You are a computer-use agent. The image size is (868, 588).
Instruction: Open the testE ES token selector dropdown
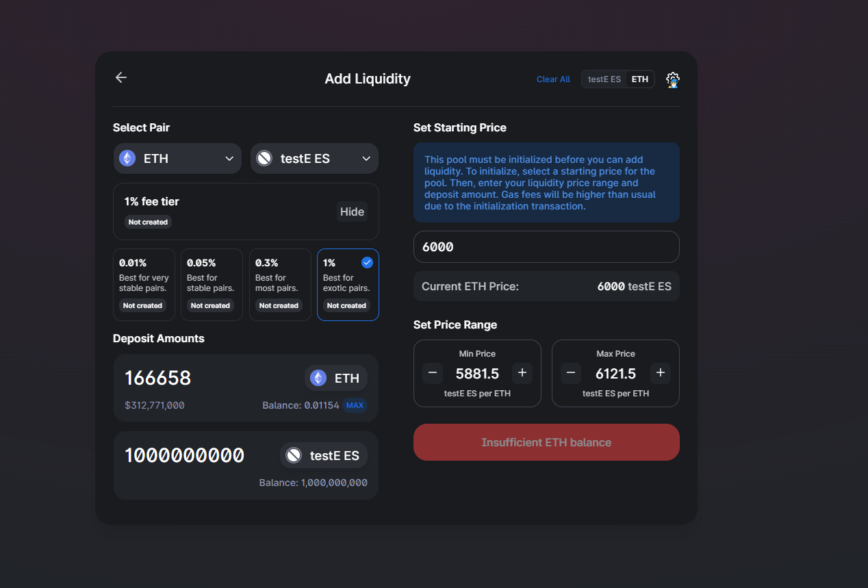[x=366, y=158]
